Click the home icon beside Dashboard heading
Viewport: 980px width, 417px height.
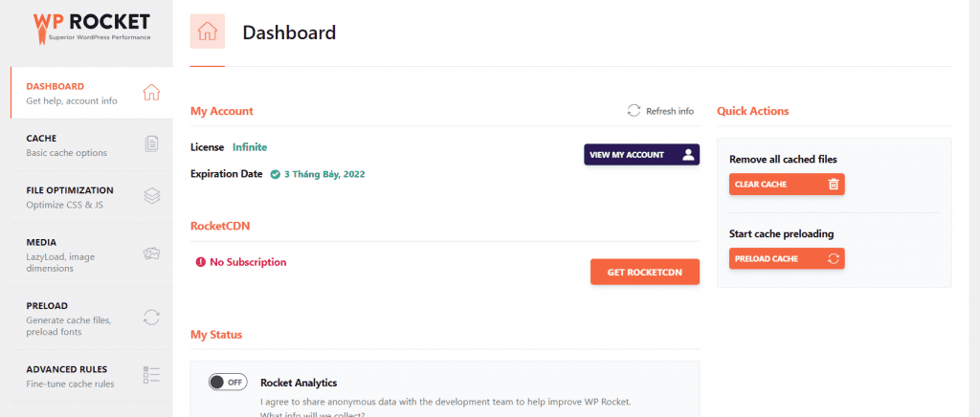(207, 33)
